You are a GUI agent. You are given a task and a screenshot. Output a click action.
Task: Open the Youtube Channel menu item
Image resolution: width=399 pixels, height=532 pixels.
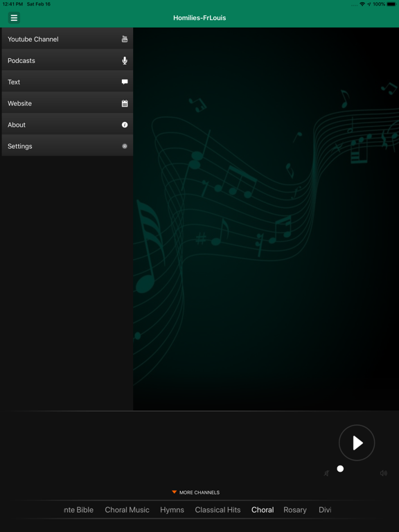click(67, 39)
